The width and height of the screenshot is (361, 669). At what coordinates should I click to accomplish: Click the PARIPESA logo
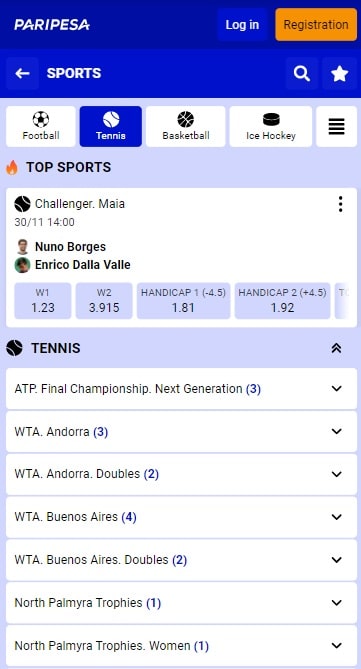[52, 24]
